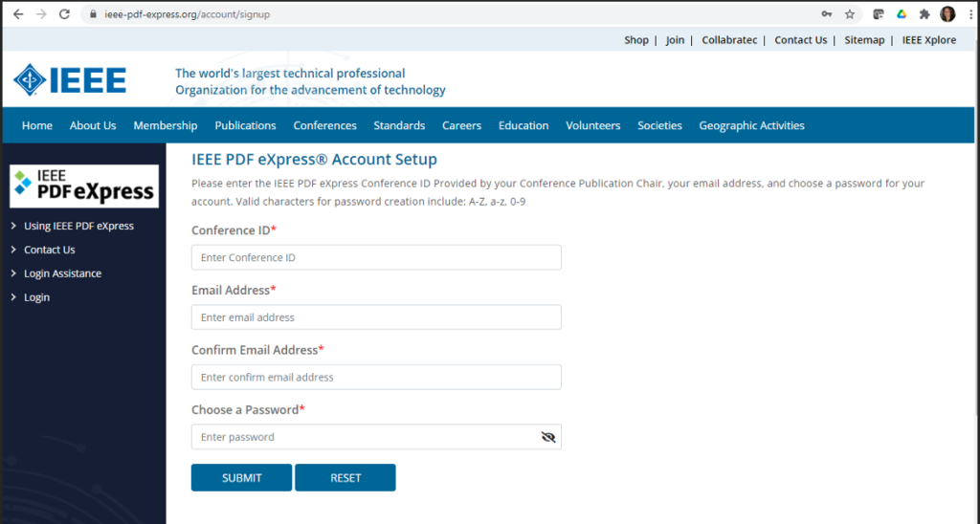Bookmark this page with the star icon
This screenshot has height=524, width=980.
[850, 13]
